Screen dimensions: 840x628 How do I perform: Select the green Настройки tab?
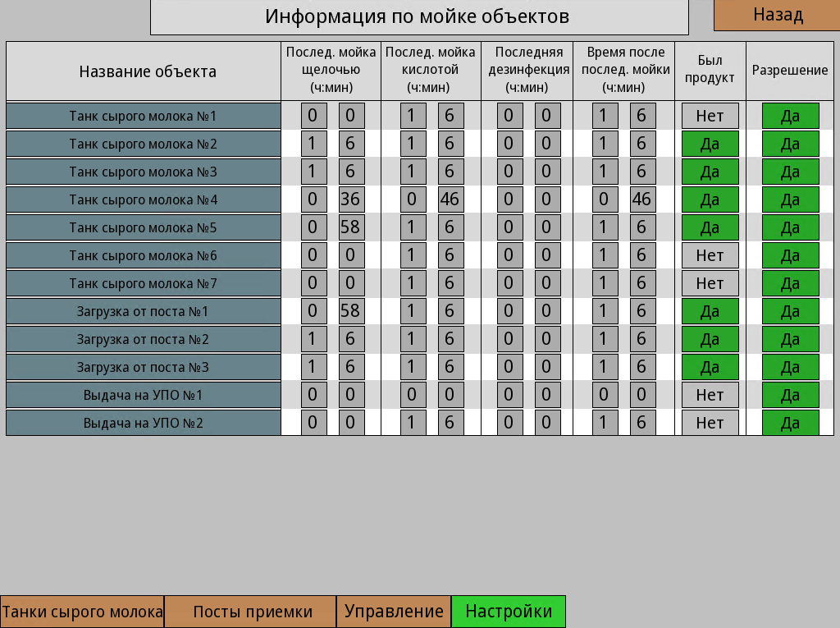tap(509, 612)
